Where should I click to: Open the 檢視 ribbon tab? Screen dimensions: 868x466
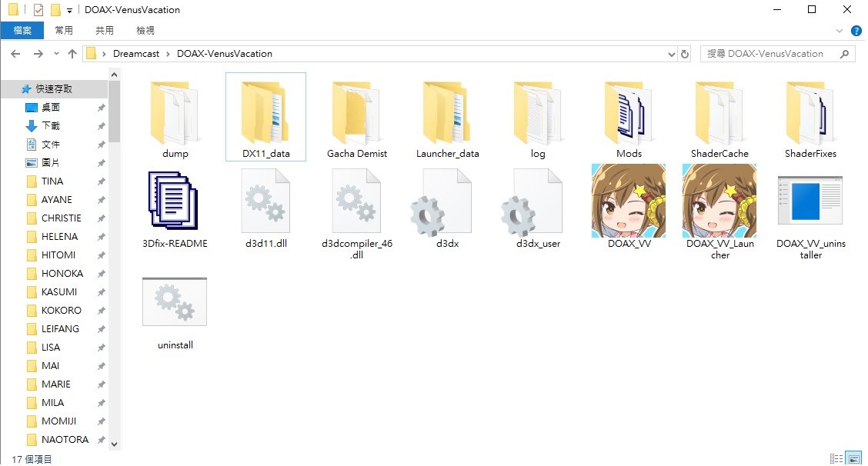point(145,31)
